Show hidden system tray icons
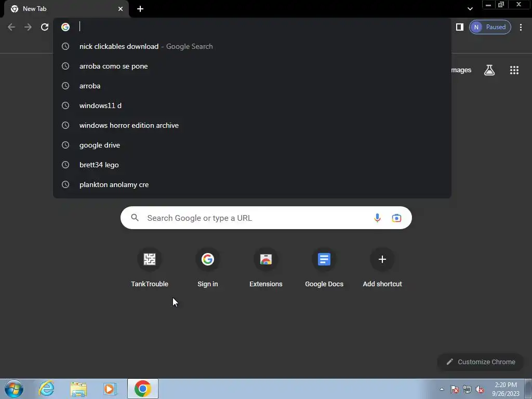Screen dimensions: 532x399 coord(442,389)
